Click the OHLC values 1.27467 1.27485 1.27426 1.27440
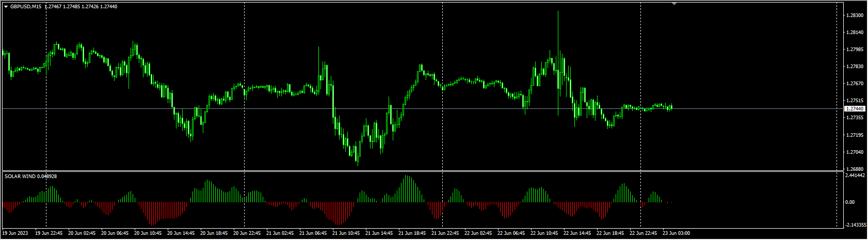Viewport: 868px width, 240px height. pyautogui.click(x=81, y=7)
